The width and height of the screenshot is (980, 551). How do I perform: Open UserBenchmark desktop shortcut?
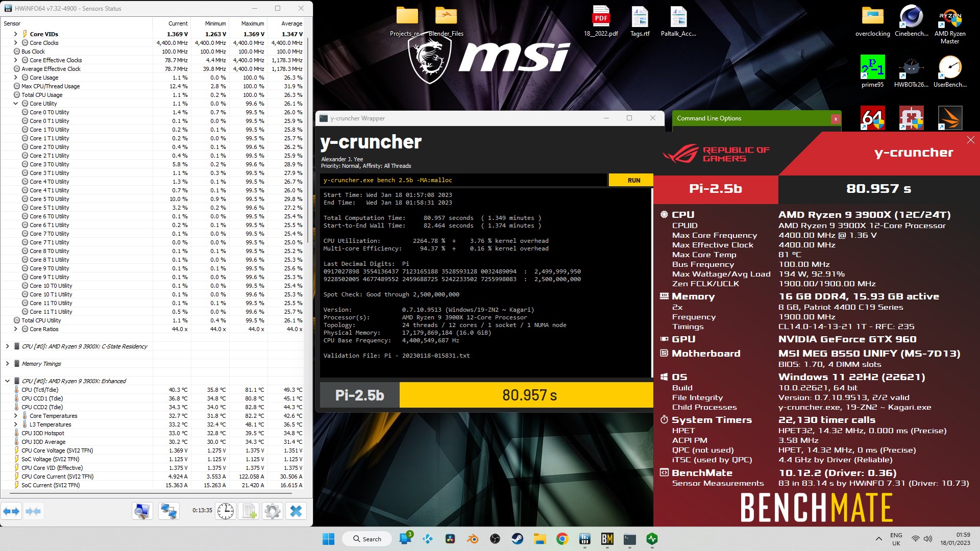pos(950,71)
